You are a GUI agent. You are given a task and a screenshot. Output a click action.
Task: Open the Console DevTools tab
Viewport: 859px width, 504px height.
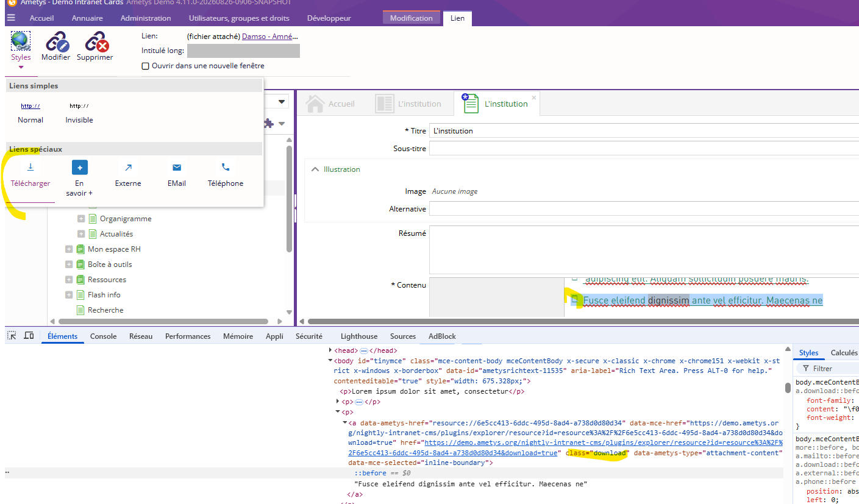point(103,336)
